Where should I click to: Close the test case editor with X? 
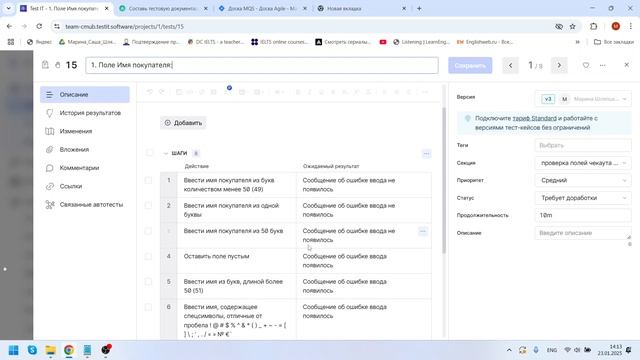627,64
